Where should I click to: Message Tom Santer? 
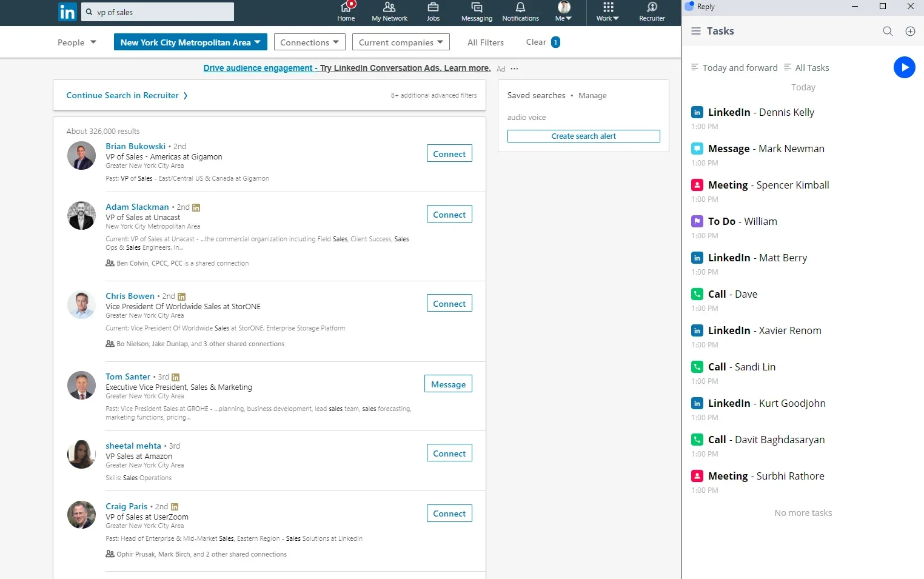coord(448,384)
